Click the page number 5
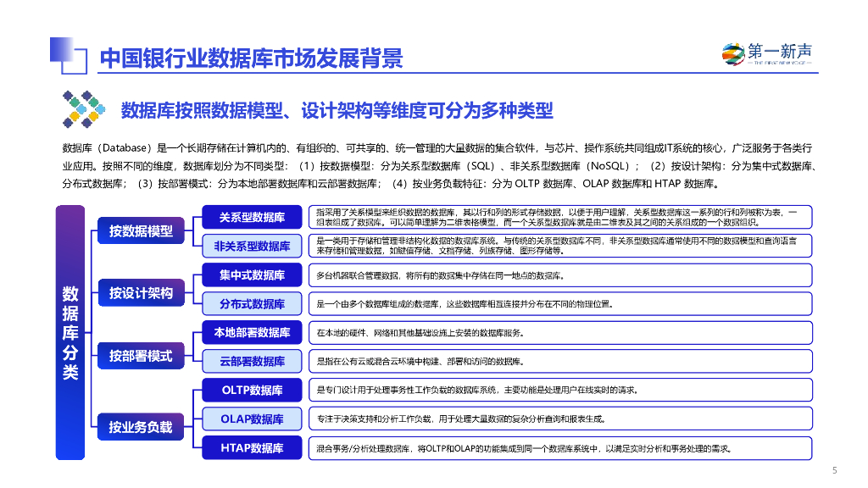Viewport: 868px width, 488px height. [834, 470]
